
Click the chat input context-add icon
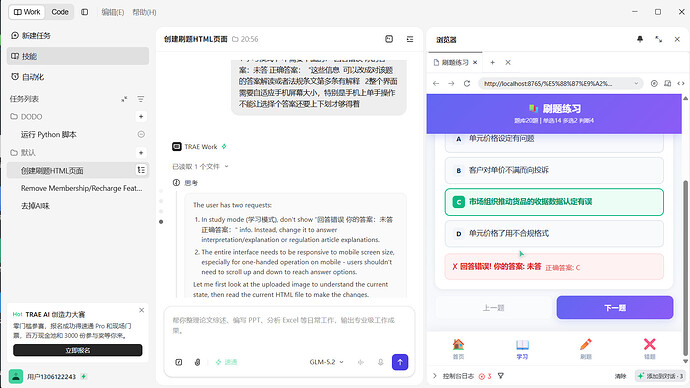(x=179, y=362)
